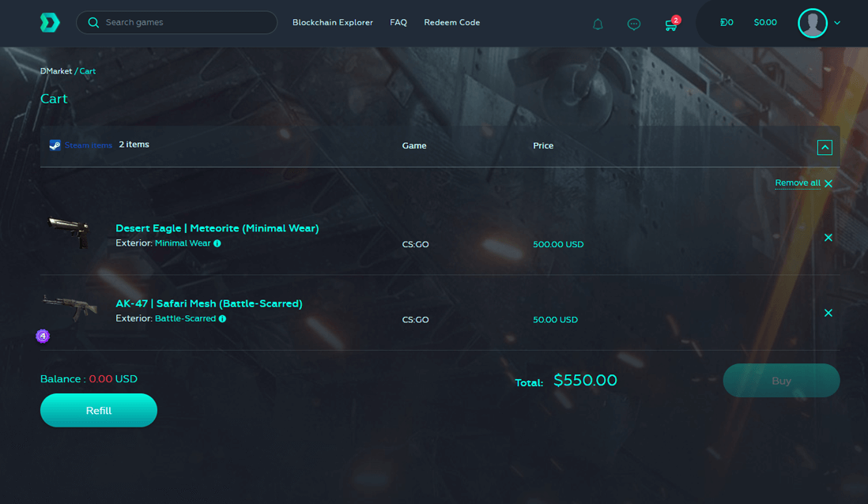Open the chat messages icon

pyautogui.click(x=633, y=24)
